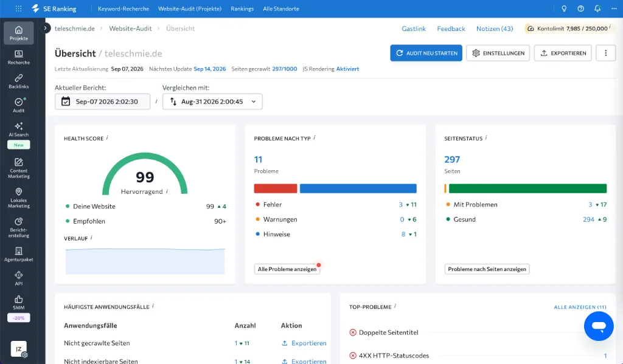Click the Probleme nach Typ info icon

coord(315,137)
